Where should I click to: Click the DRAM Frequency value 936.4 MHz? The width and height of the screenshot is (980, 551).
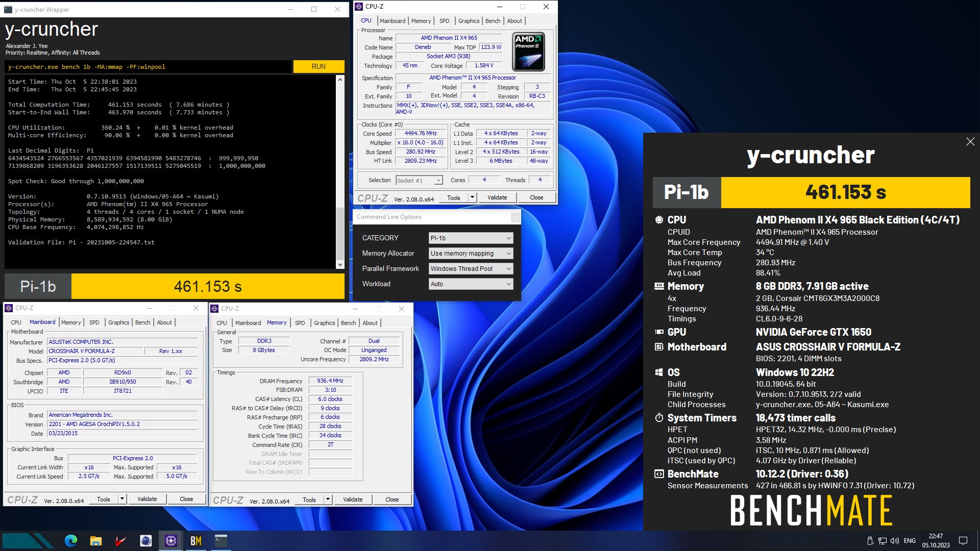330,381
